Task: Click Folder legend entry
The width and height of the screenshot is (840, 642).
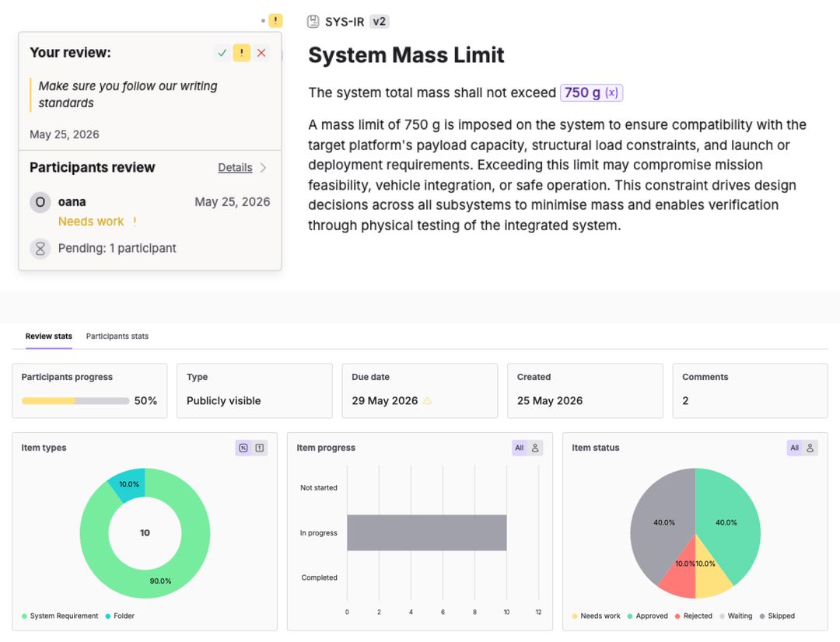Action: [x=120, y=616]
